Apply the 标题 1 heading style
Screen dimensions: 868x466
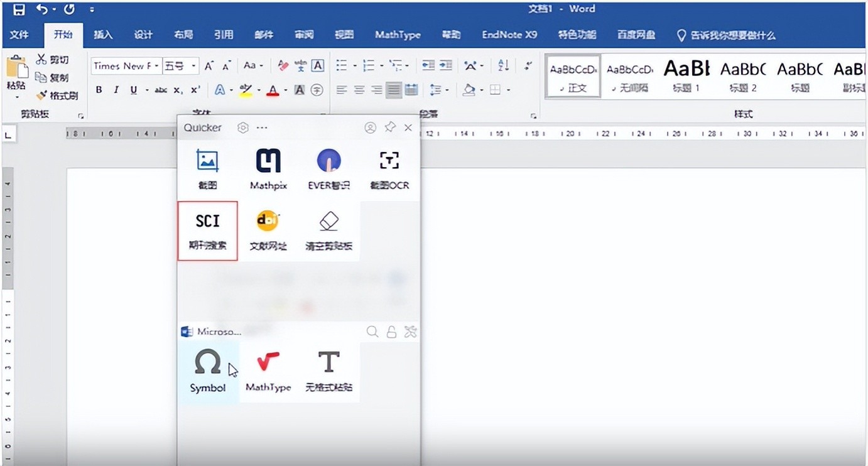click(x=686, y=75)
